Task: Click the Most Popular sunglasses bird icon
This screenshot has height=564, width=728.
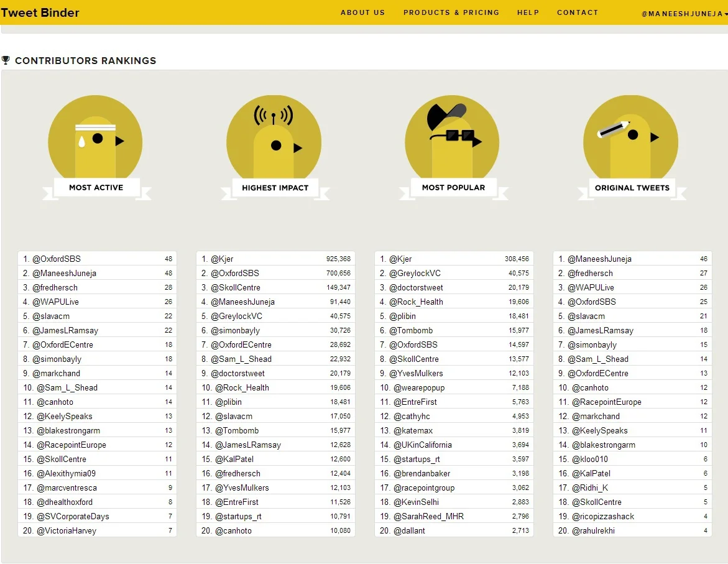Action: tap(452, 138)
